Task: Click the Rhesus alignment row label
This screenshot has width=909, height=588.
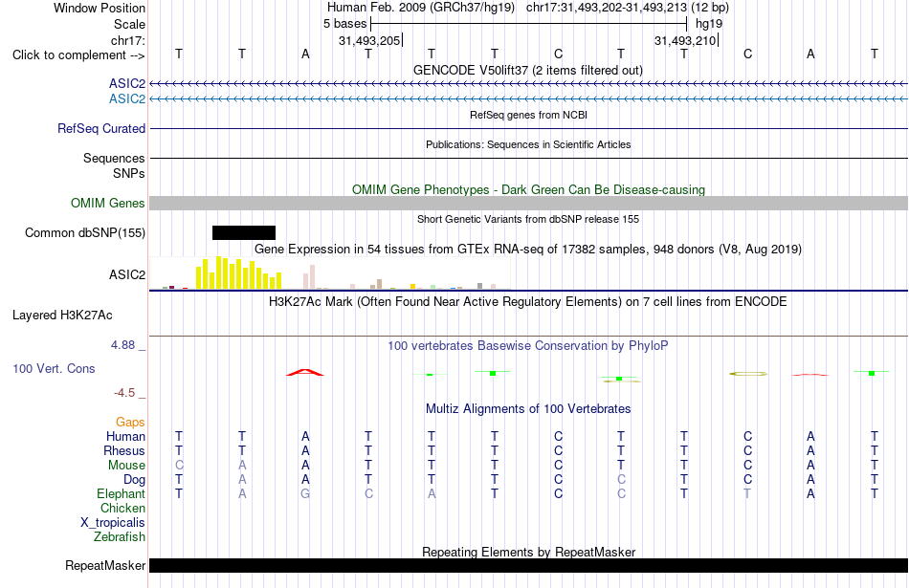Action: pyautogui.click(x=124, y=450)
